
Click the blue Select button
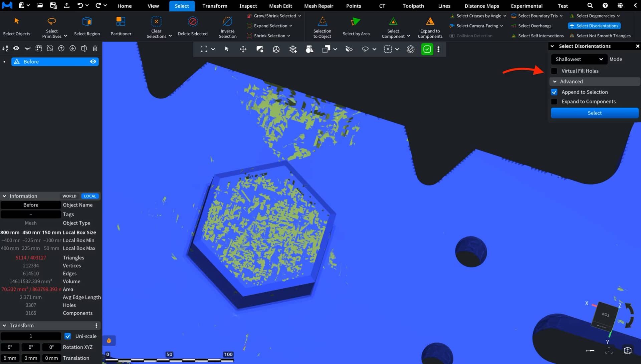pos(594,113)
